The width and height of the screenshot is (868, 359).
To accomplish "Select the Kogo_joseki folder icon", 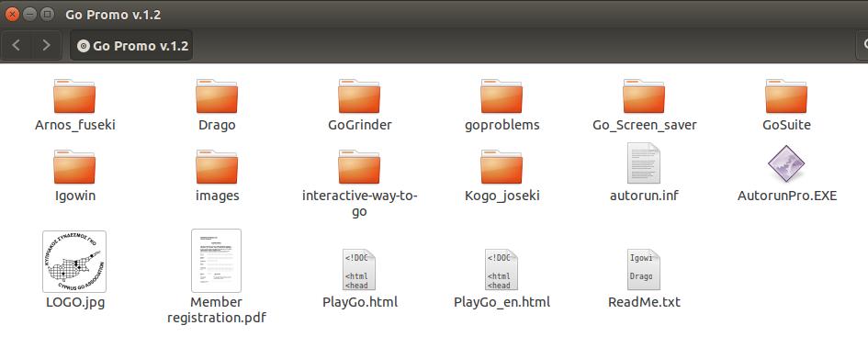I will point(502,167).
